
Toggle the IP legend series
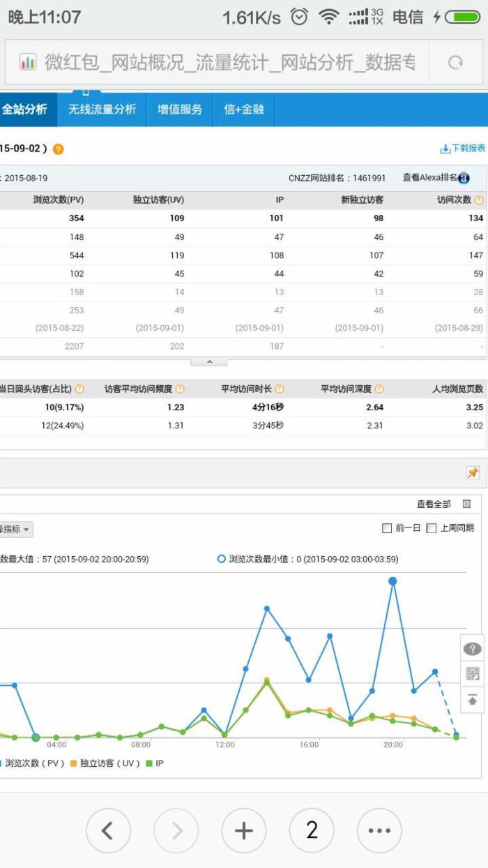point(154,763)
